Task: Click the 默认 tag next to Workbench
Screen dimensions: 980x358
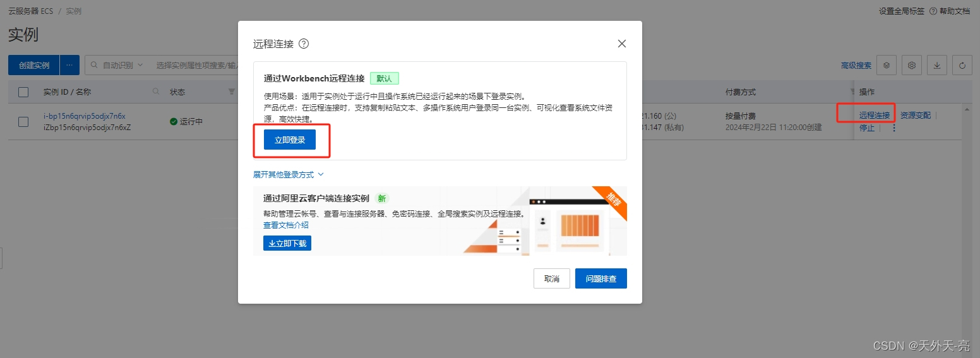Action: (x=385, y=78)
